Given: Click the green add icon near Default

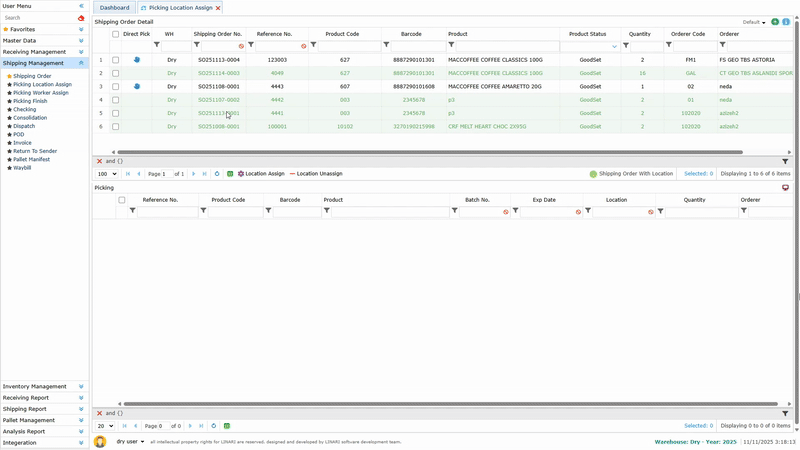Looking at the screenshot, I should tap(775, 21).
